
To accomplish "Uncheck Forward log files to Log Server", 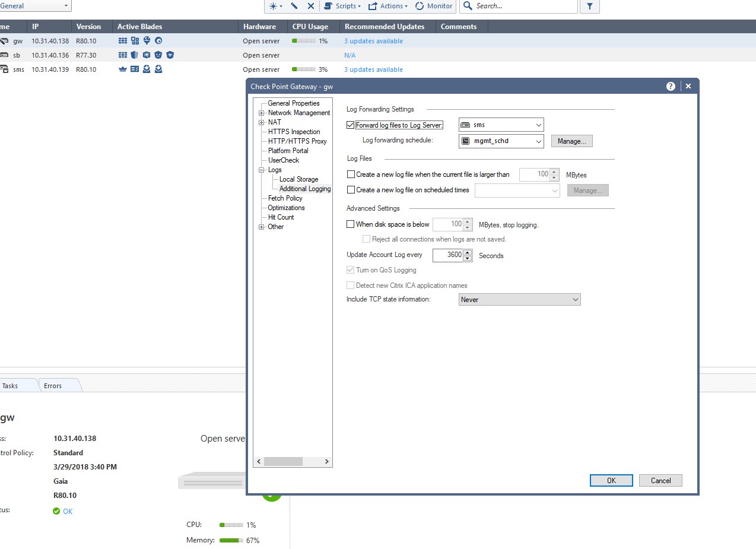I will tap(350, 125).
